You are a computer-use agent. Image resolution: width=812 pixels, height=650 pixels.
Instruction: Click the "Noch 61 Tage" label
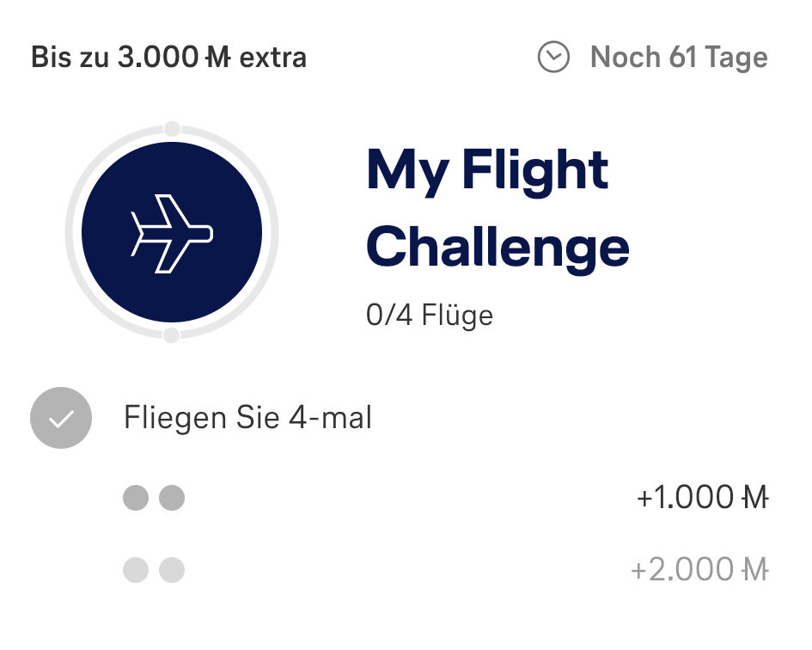tap(679, 58)
